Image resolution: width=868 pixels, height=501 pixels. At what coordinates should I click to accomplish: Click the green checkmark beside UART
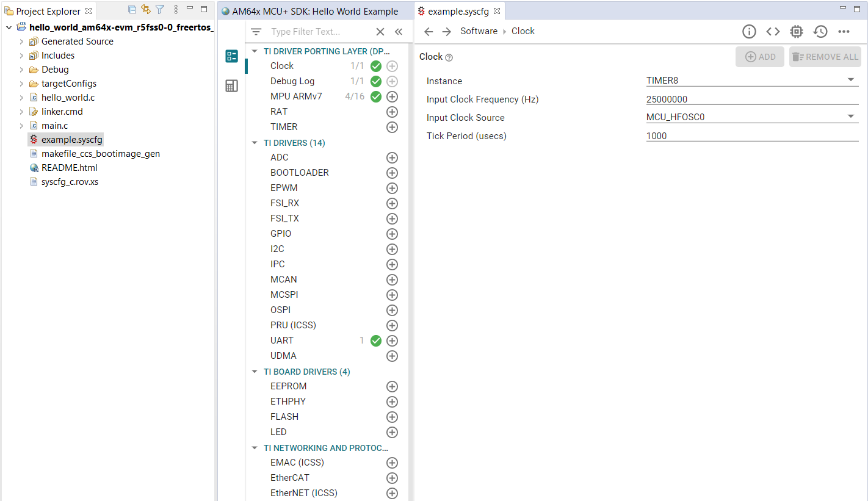(376, 341)
